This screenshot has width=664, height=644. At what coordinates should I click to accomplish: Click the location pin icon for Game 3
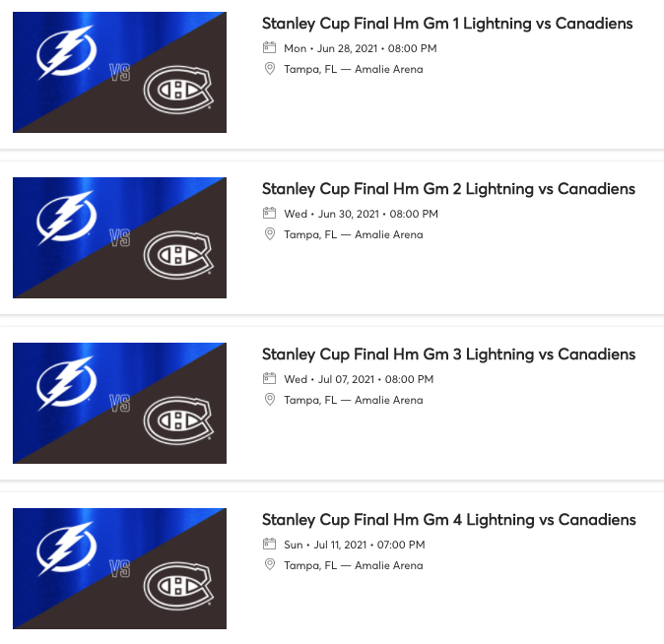pyautogui.click(x=269, y=400)
